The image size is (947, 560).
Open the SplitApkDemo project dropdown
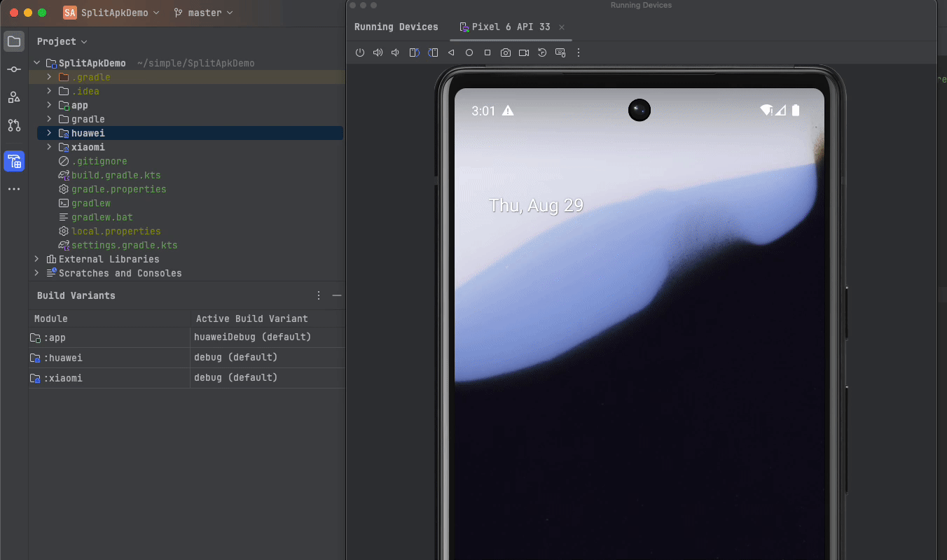120,13
